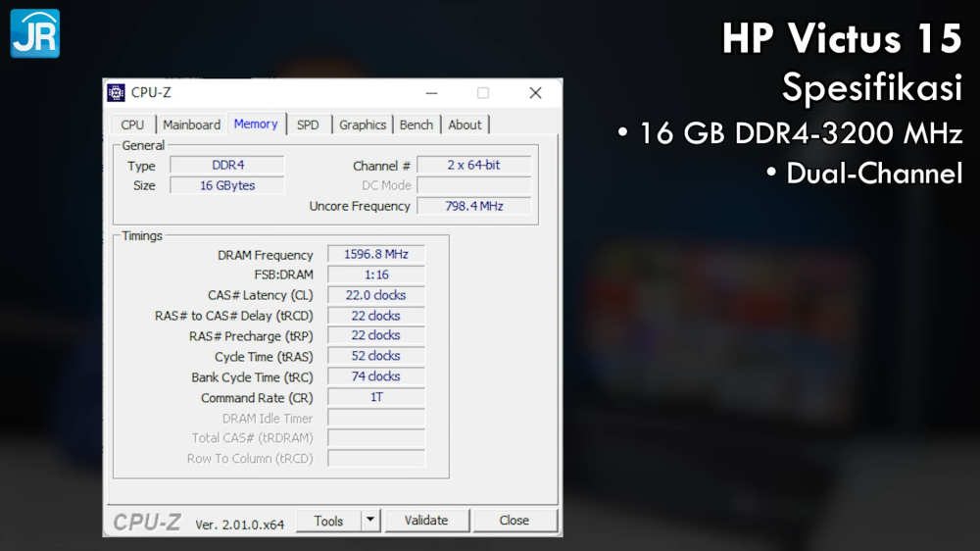Open the Mainboard tab
The height and width of the screenshot is (551, 980).
[x=191, y=125]
